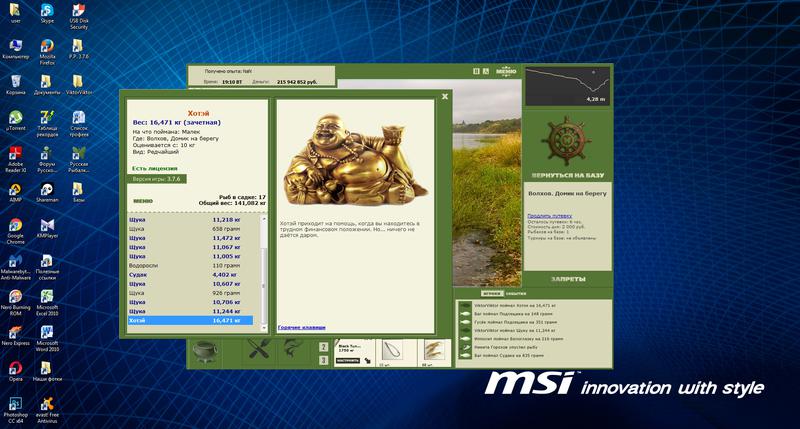Open the ЗАПРЕТЫ section
The height and width of the screenshot is (429, 800).
(x=568, y=279)
